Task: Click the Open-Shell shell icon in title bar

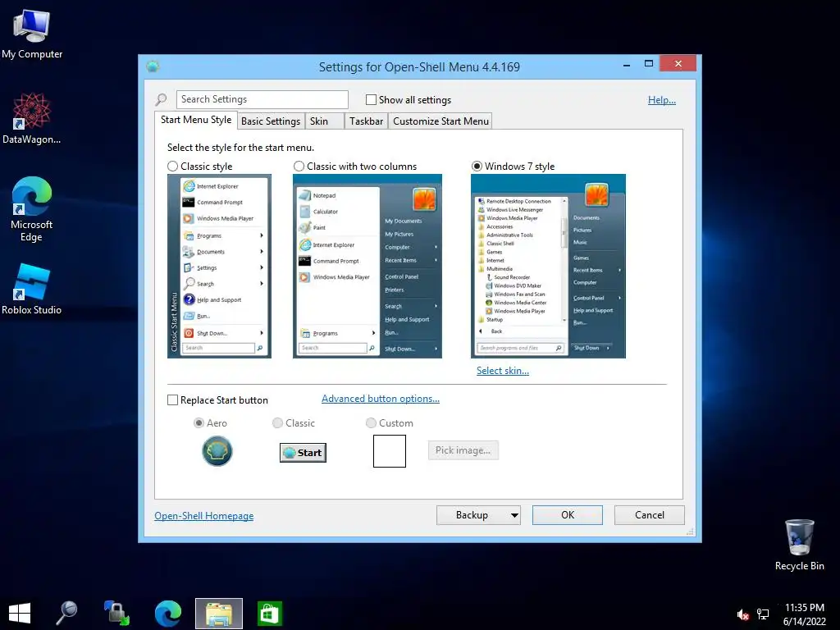Action: click(153, 66)
